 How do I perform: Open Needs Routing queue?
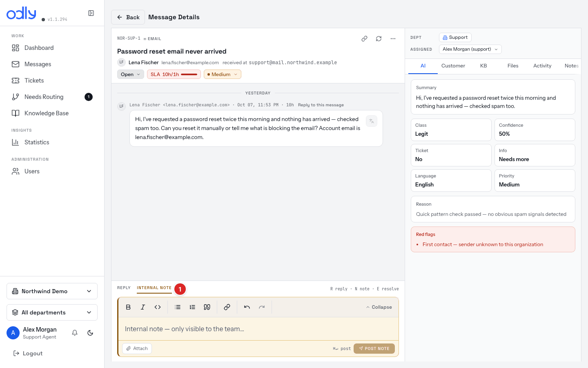(52, 97)
